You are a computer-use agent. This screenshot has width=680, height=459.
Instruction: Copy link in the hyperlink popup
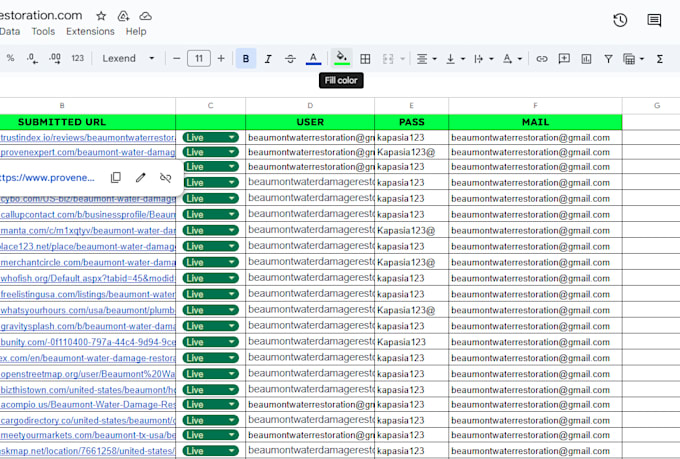116,177
